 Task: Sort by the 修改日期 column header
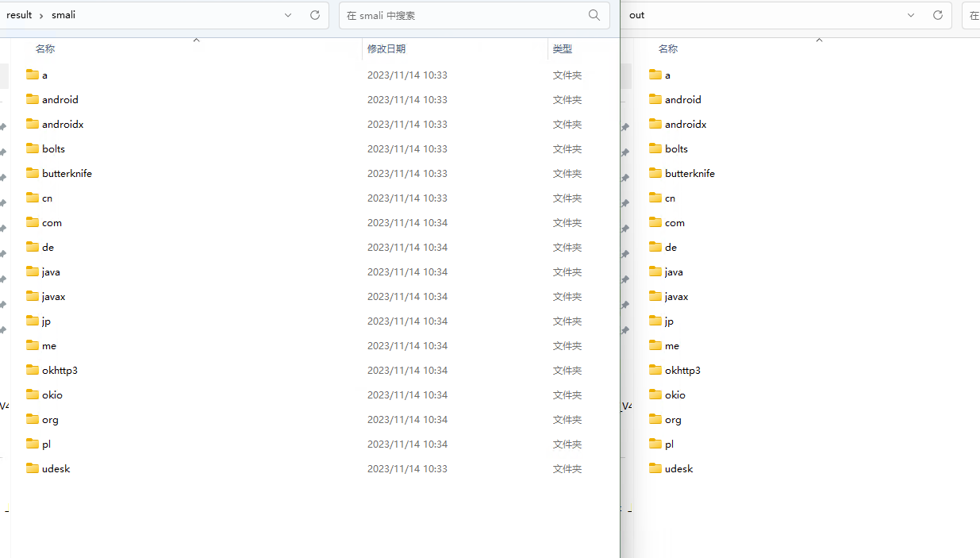386,49
